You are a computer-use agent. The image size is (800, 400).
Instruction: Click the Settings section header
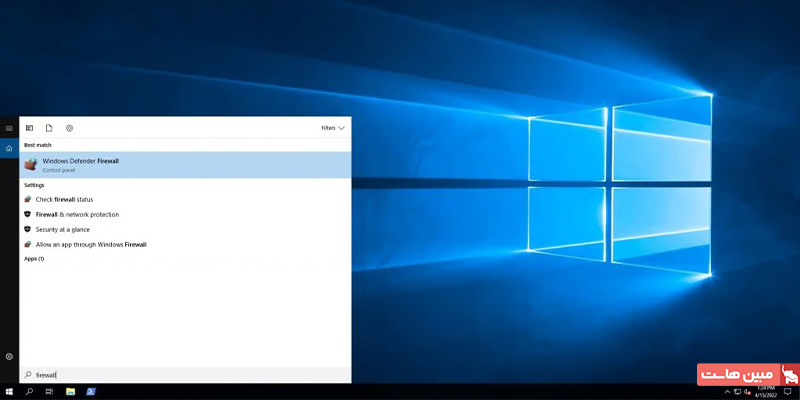tap(34, 185)
